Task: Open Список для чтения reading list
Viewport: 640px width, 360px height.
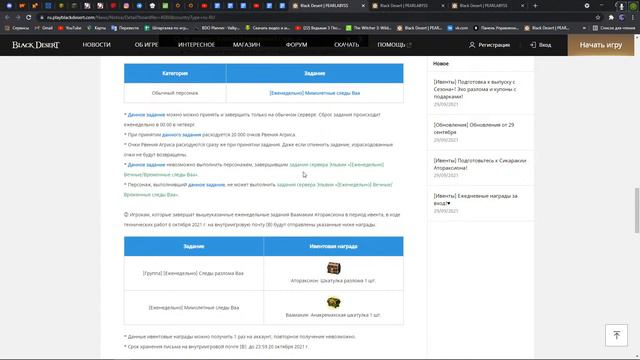Action: click(614, 28)
